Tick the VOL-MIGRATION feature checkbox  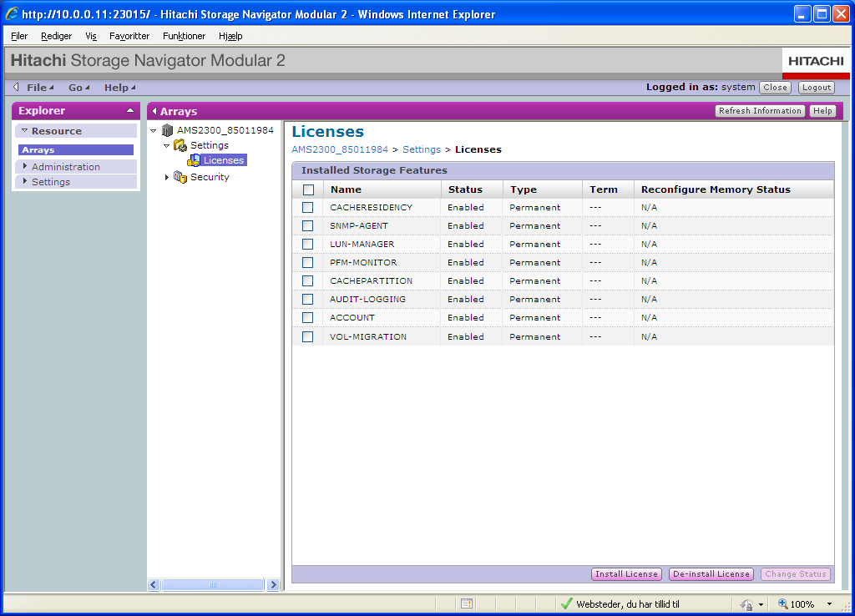(308, 336)
